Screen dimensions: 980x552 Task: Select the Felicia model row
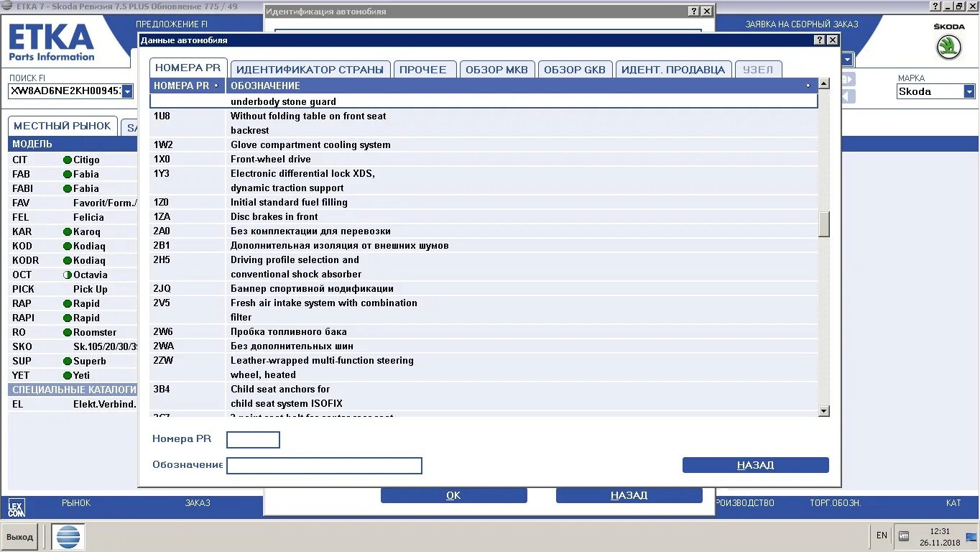73,217
